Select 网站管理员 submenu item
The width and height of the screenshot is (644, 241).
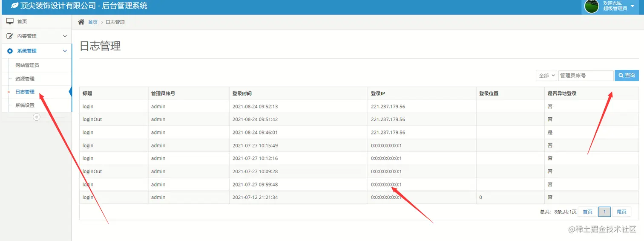[x=27, y=65]
